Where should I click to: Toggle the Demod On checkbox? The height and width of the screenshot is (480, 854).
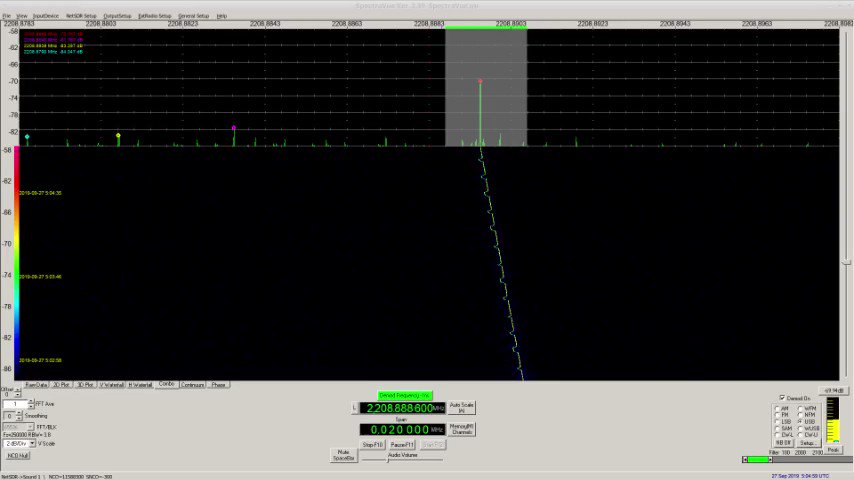coord(783,398)
